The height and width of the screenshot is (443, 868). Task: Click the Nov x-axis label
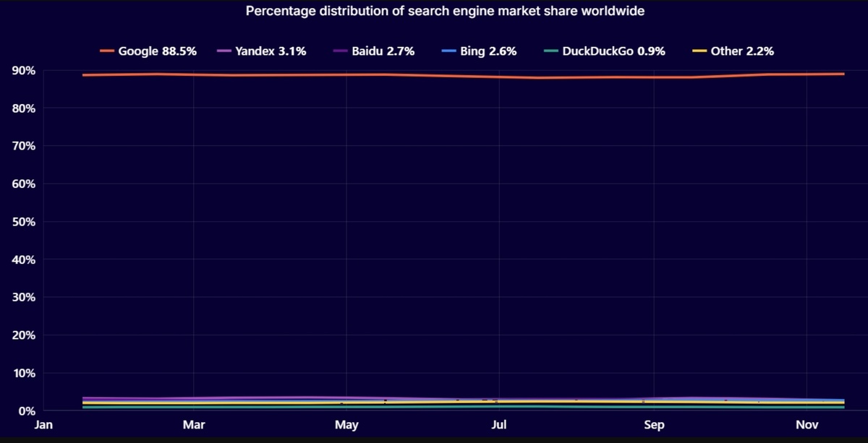[x=807, y=425]
